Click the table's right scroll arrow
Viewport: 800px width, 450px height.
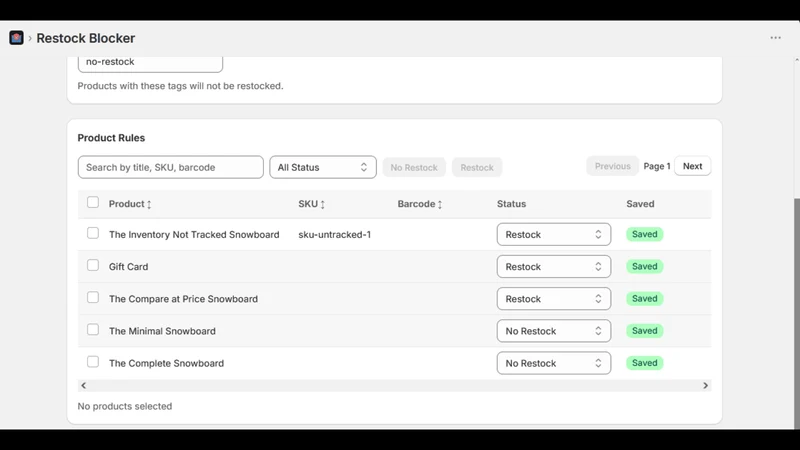[706, 386]
